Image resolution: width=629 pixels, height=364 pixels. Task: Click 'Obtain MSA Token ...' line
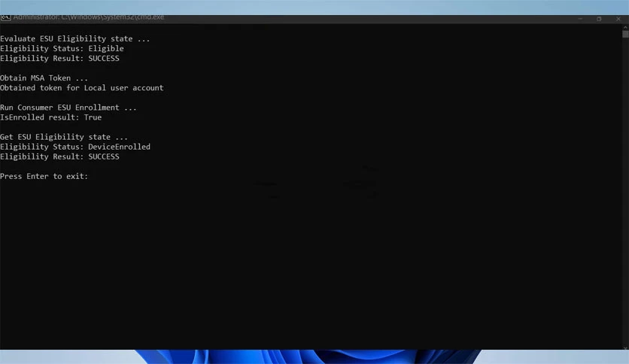(44, 78)
